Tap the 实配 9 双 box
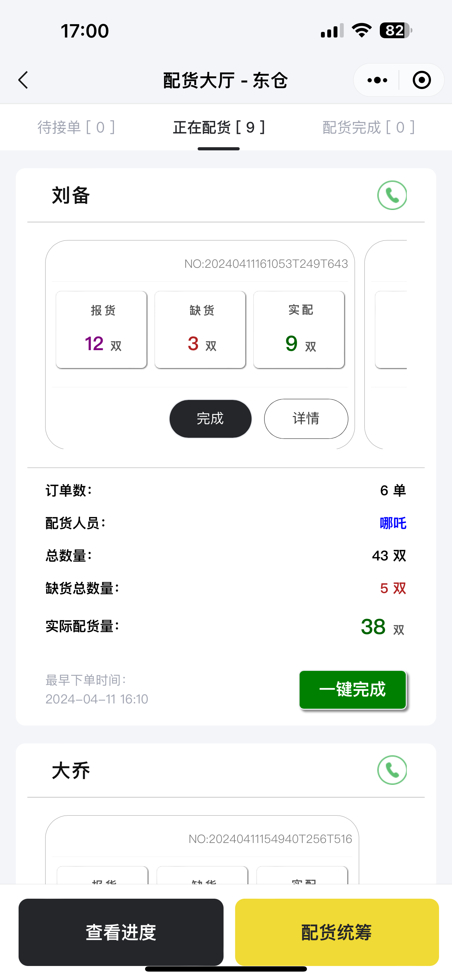Image resolution: width=452 pixels, height=980 pixels. point(300,329)
